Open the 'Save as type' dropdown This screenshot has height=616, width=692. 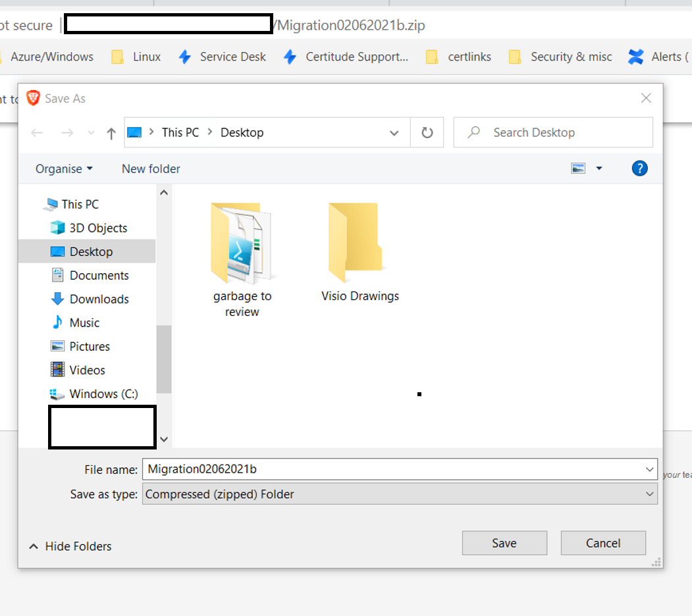pos(400,494)
